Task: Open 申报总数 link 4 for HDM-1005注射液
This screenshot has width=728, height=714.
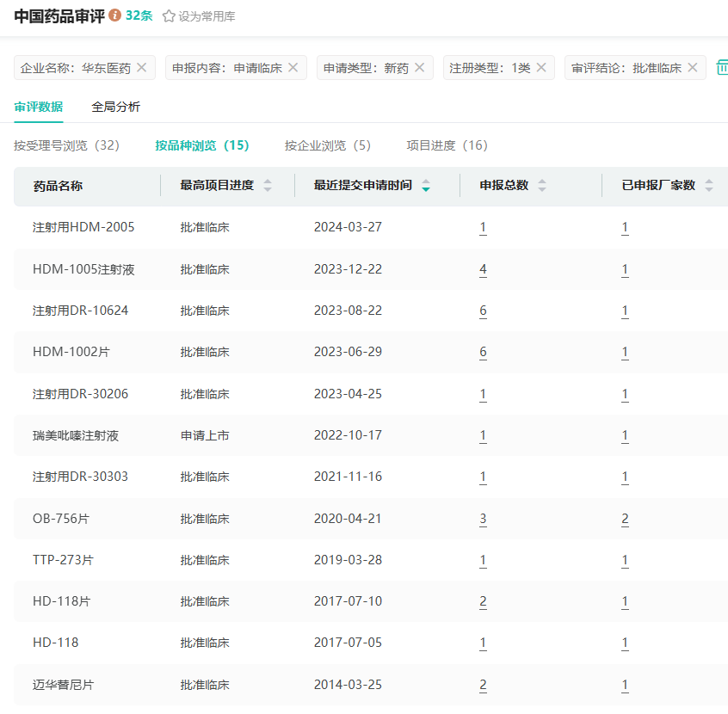Action: 483,269
